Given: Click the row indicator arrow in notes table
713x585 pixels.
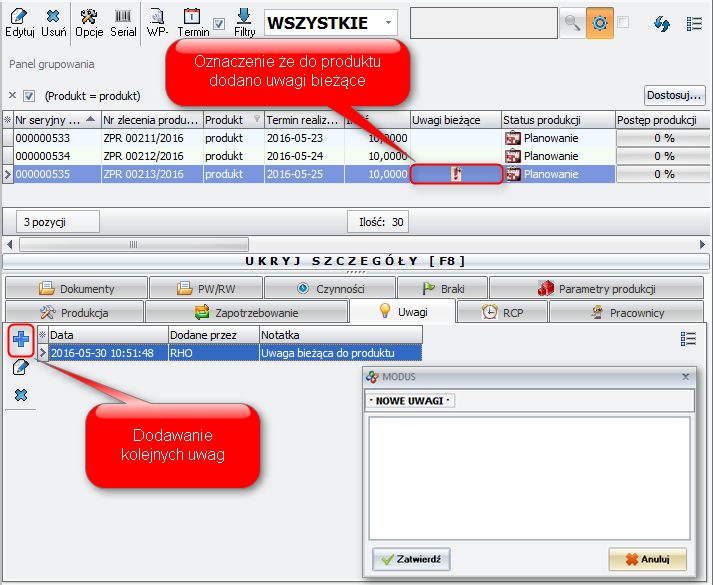Looking at the screenshot, I should 43,353.
